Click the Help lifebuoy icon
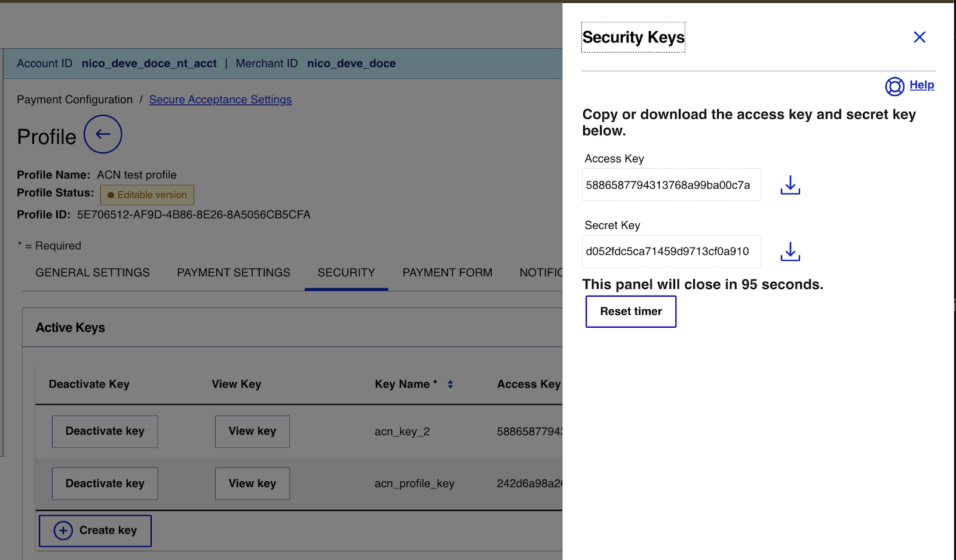 (x=894, y=87)
